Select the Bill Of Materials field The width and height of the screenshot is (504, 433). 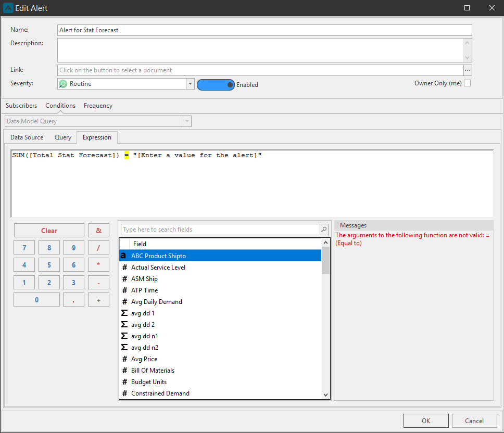click(220, 371)
